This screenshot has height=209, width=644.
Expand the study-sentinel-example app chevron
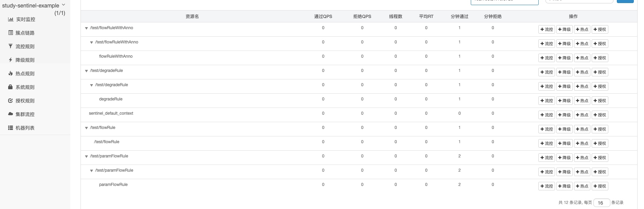pos(64,5)
